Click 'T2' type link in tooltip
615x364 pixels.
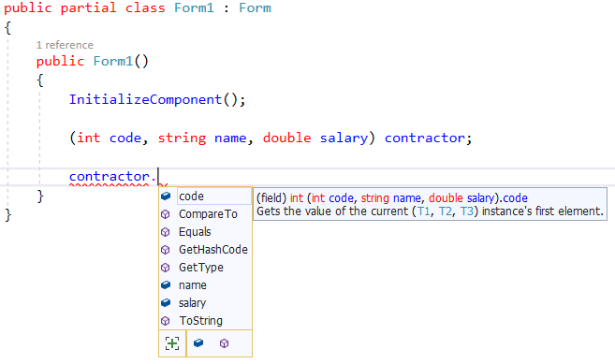[446, 211]
